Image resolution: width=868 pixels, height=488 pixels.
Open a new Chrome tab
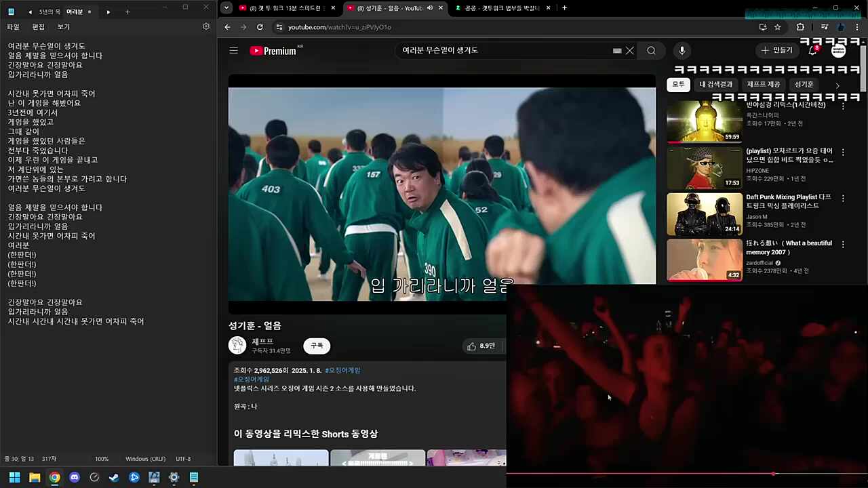coord(564,8)
